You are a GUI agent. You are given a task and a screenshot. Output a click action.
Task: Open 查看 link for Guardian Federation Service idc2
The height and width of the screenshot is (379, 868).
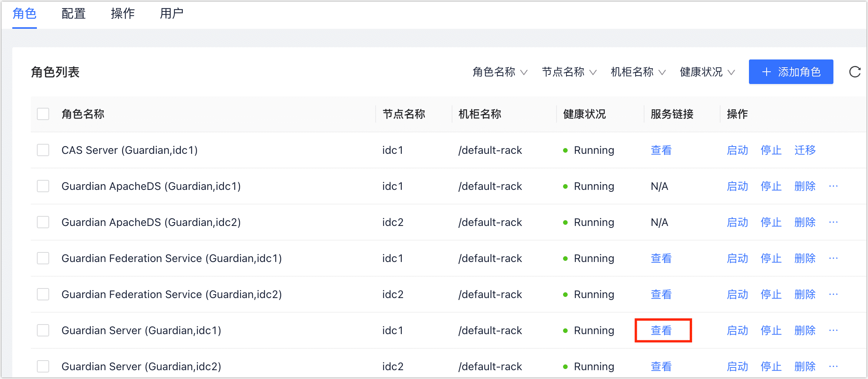pyautogui.click(x=661, y=294)
